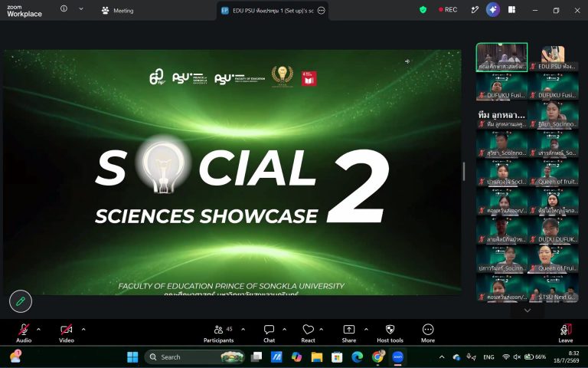This screenshot has height=368, width=588.
Task: Click the green encryption shield icon
Action: click(423, 10)
